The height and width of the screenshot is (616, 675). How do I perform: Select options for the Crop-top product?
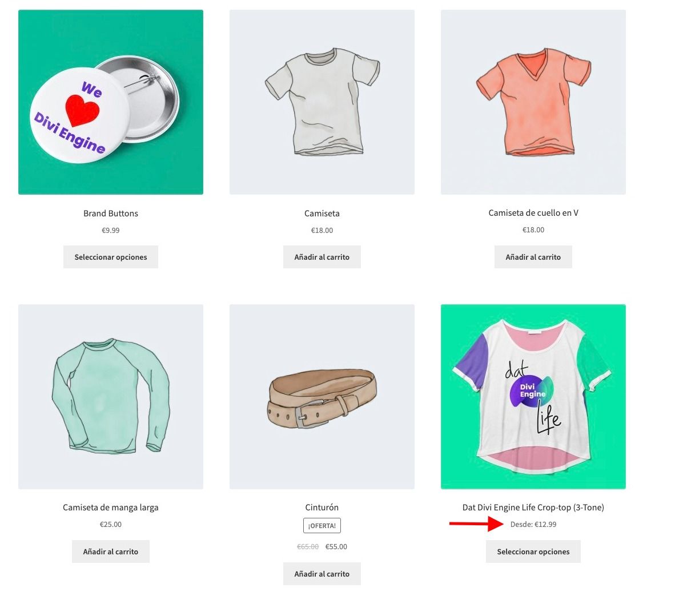tap(533, 551)
